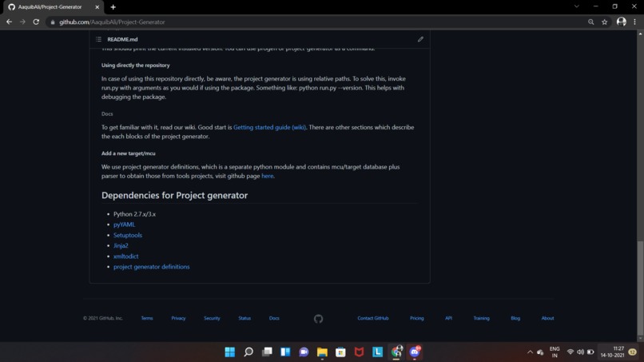Click the page vertical scrollbar thumb
This screenshot has height=362, width=644.
pyautogui.click(x=640, y=288)
